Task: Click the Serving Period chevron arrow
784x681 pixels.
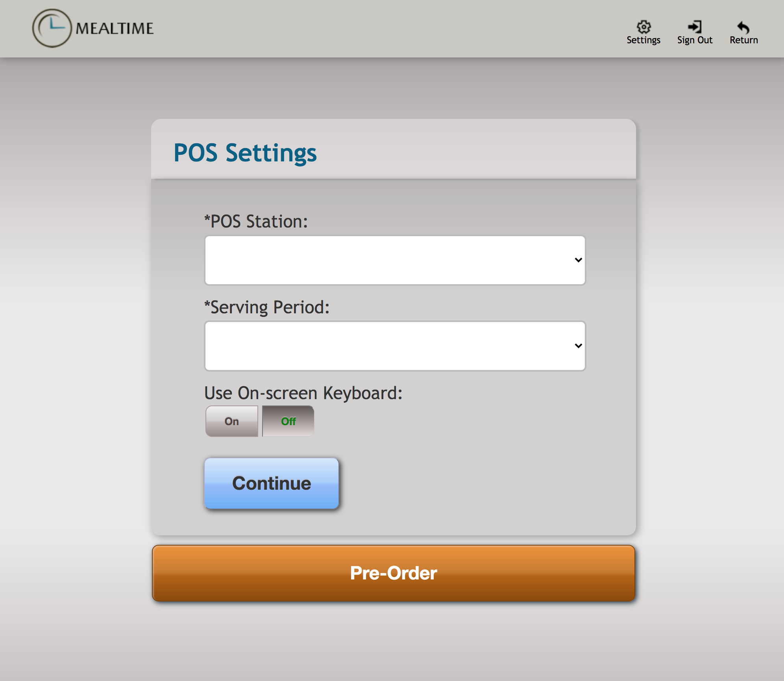Action: coord(578,346)
